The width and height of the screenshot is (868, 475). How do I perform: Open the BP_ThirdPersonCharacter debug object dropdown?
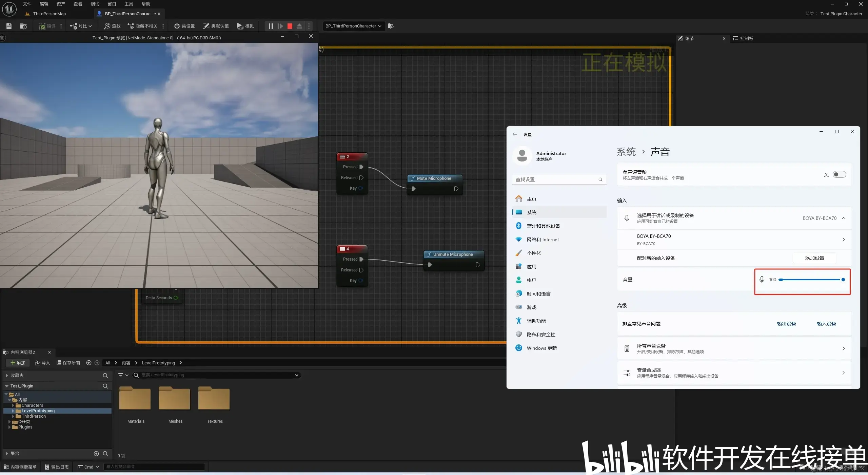pyautogui.click(x=354, y=26)
